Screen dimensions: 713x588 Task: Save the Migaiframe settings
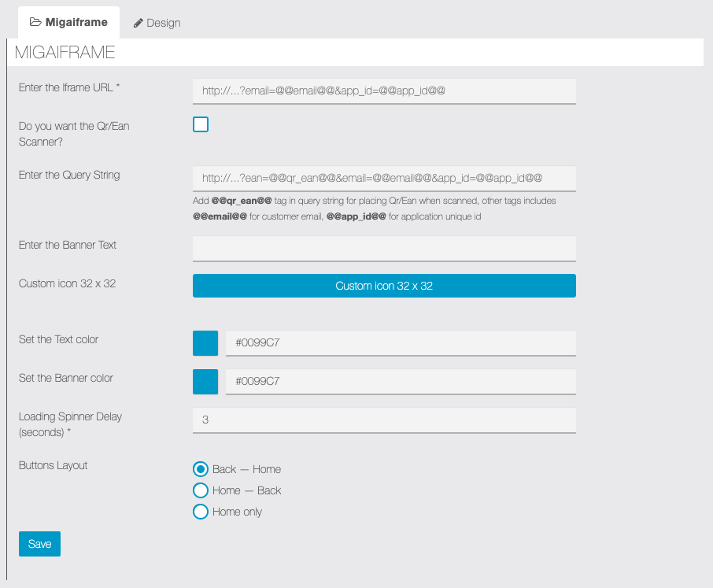(x=39, y=544)
